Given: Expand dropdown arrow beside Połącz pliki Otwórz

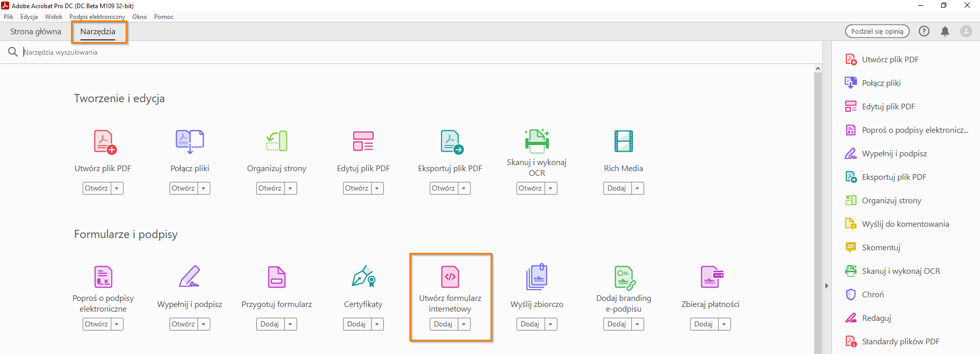Looking at the screenshot, I should pos(204,188).
